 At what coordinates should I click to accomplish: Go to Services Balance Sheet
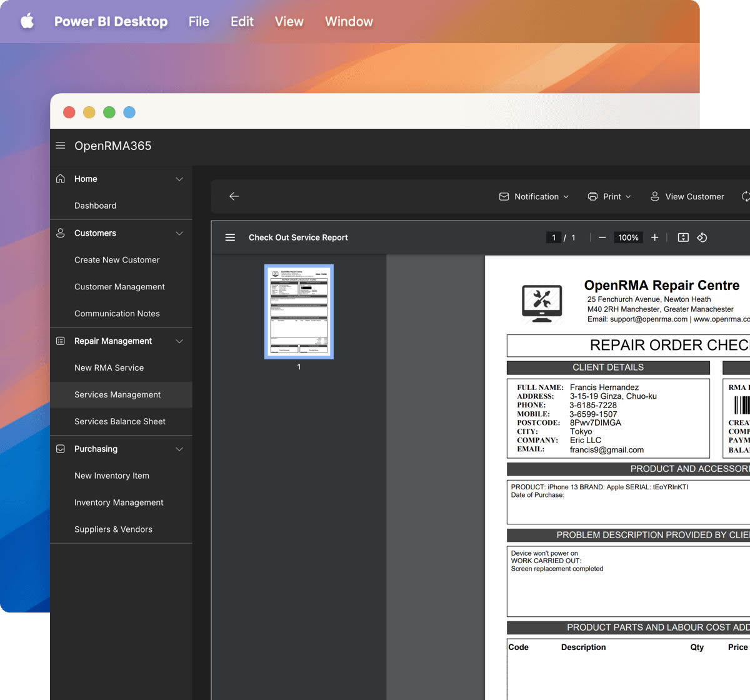pyautogui.click(x=120, y=422)
